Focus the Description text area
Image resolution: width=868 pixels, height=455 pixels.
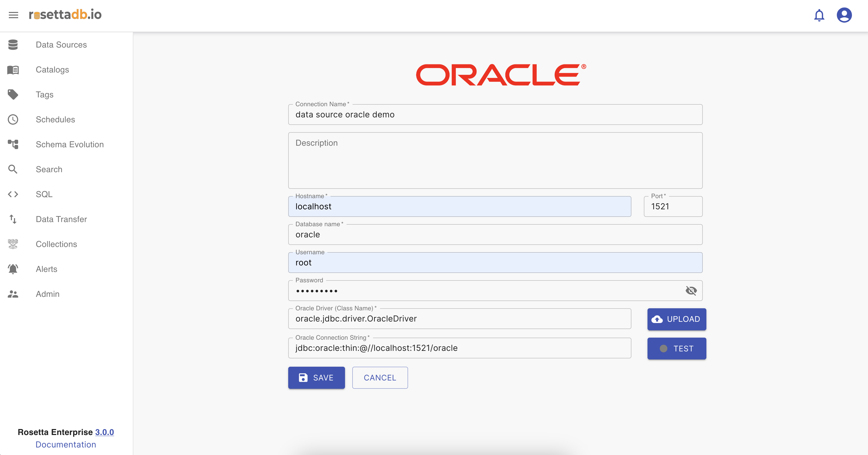pyautogui.click(x=495, y=160)
